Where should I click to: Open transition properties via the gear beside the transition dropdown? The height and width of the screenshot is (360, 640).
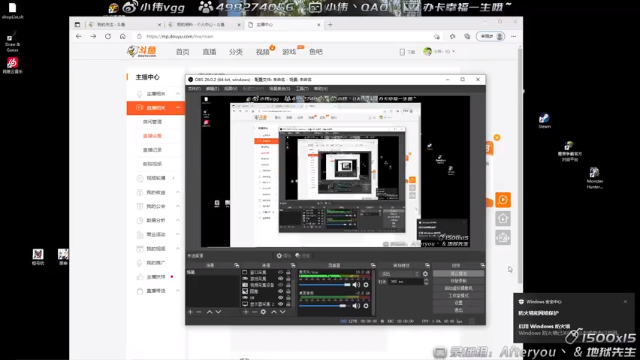pyautogui.click(x=425, y=274)
